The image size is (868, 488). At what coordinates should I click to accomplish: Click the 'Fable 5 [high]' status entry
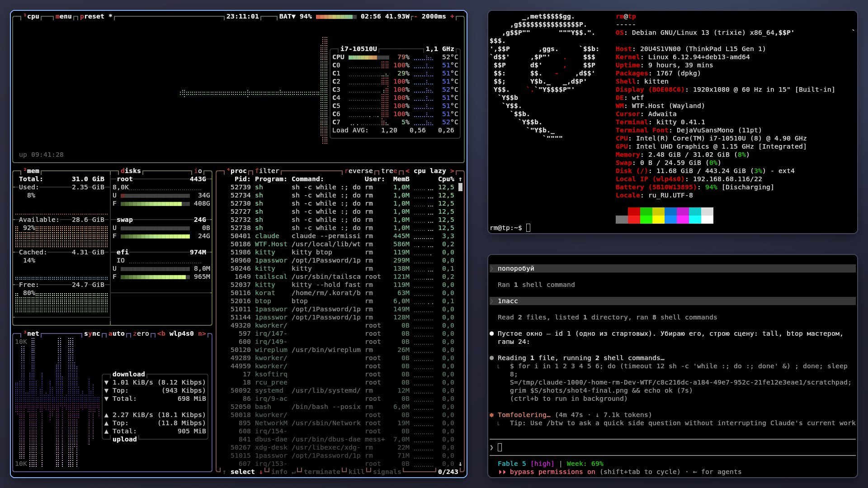click(526, 464)
